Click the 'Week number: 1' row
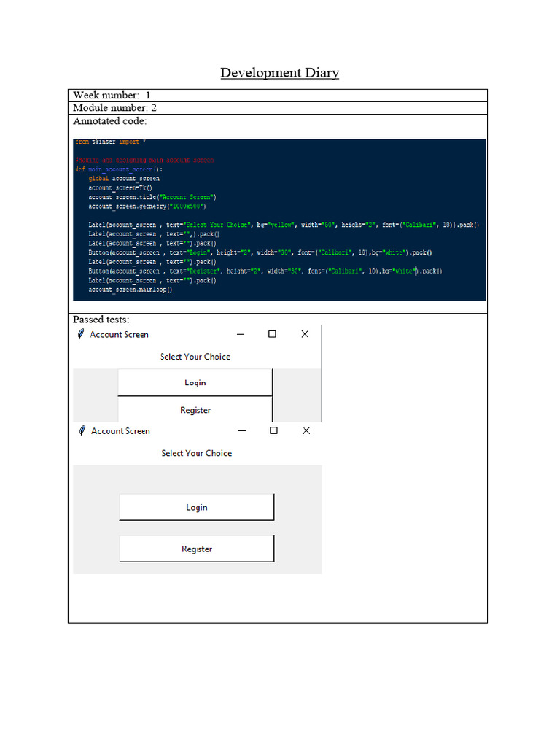The width and height of the screenshot is (560, 747). (278, 96)
